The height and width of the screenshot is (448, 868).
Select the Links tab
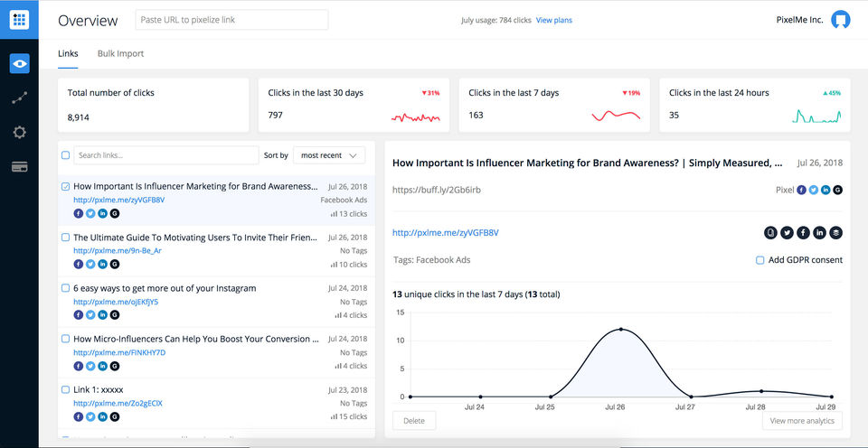coord(68,53)
